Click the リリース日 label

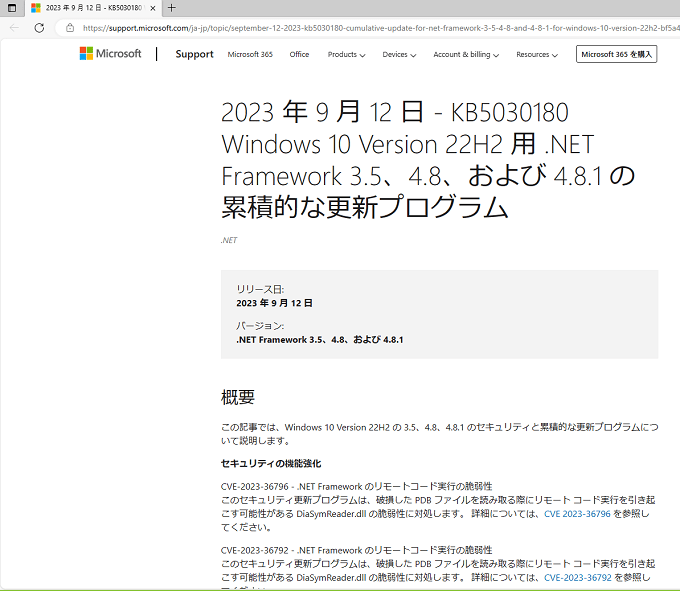[x=260, y=289]
